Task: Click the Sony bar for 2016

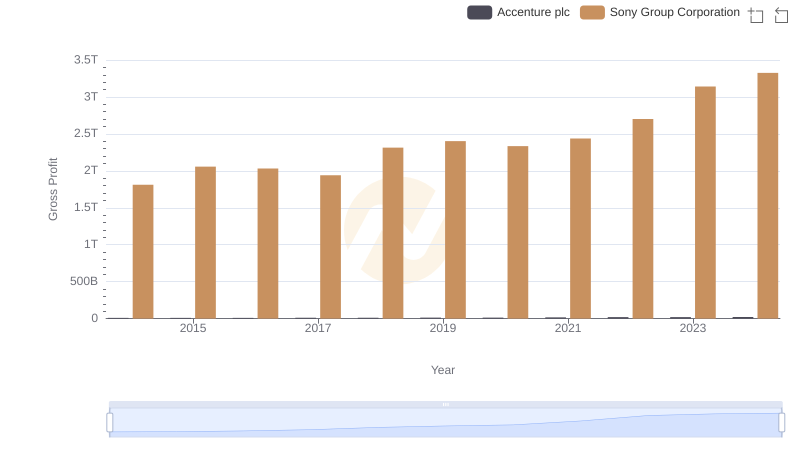Action: pos(268,243)
